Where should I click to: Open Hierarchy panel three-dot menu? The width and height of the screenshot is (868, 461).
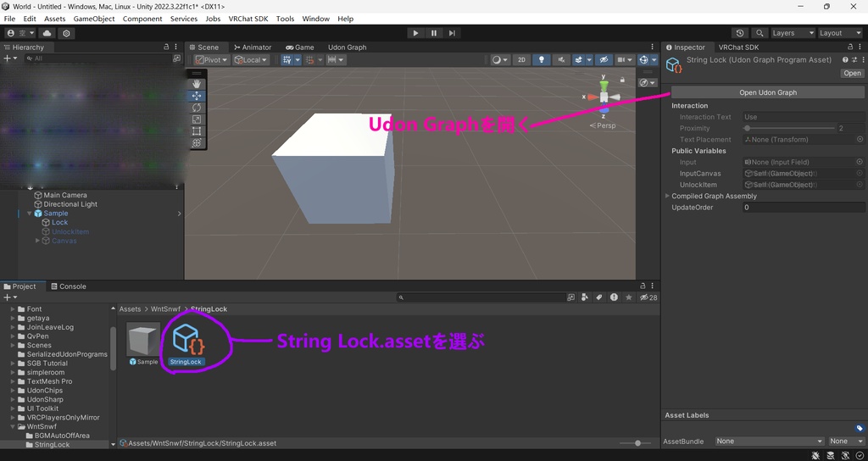click(176, 47)
